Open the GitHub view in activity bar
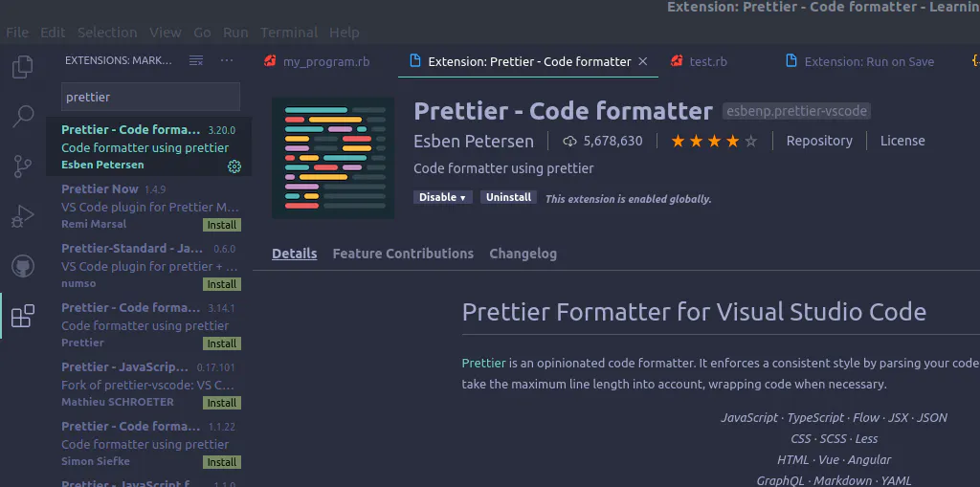Screen dimensions: 980x487 point(22,266)
